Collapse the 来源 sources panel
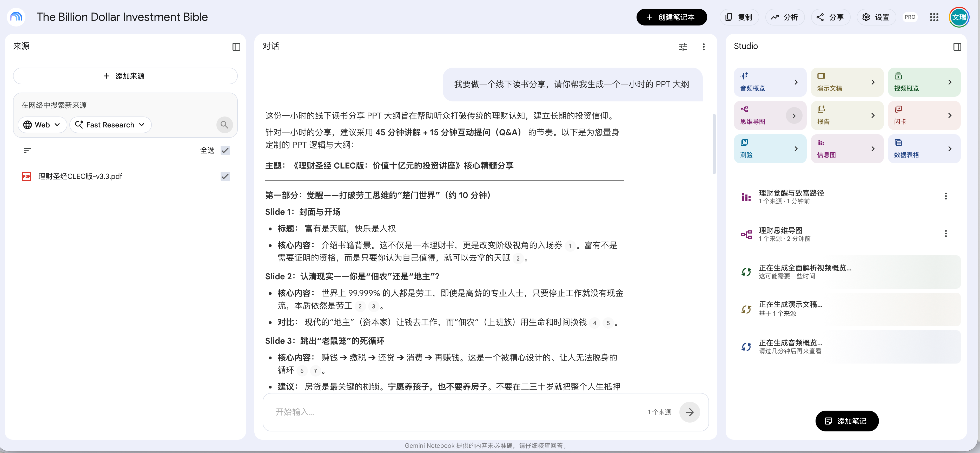This screenshot has height=453, width=980. [x=236, y=47]
